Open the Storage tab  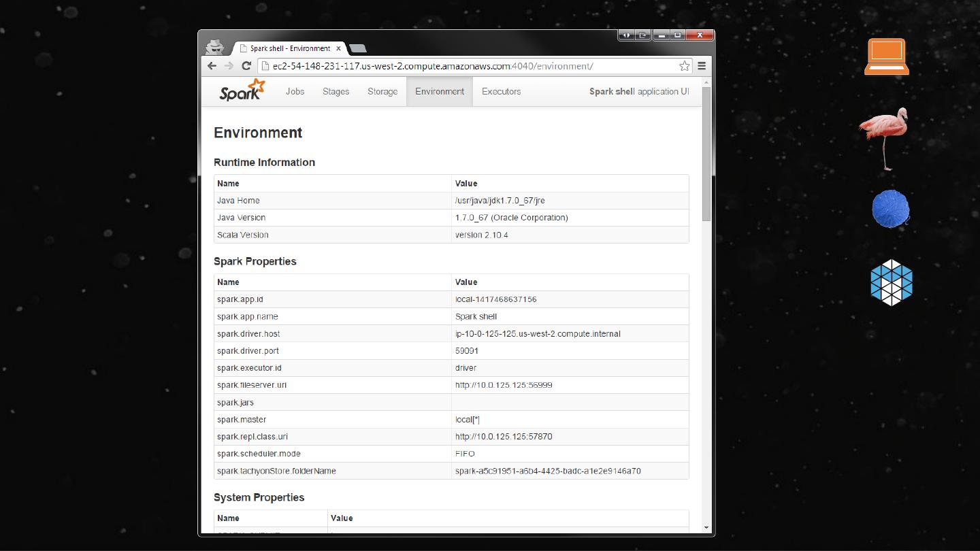(x=382, y=91)
